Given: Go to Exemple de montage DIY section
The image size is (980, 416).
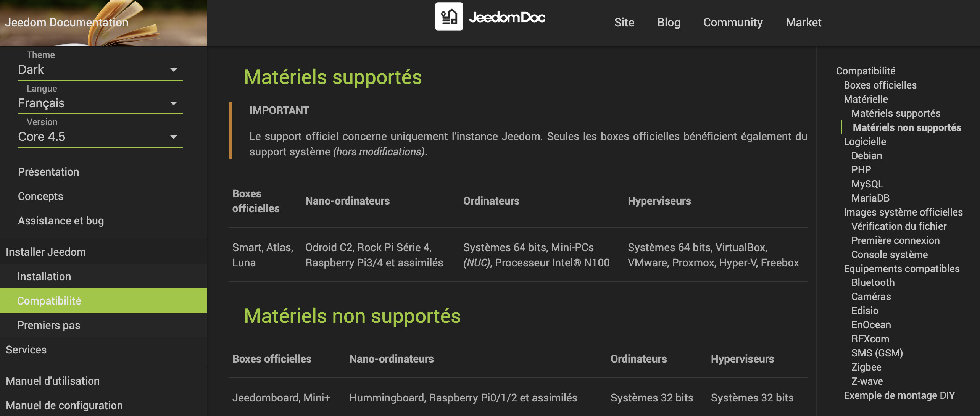Looking at the screenshot, I should (x=899, y=395).
